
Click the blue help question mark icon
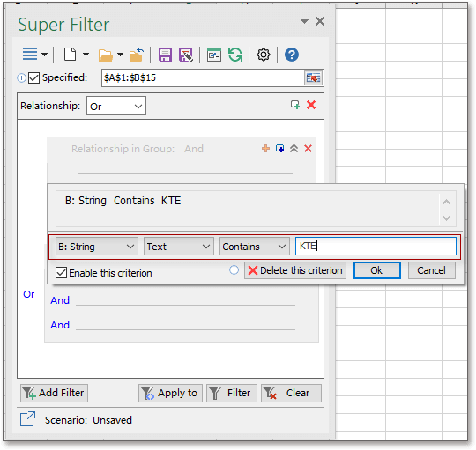click(x=292, y=55)
